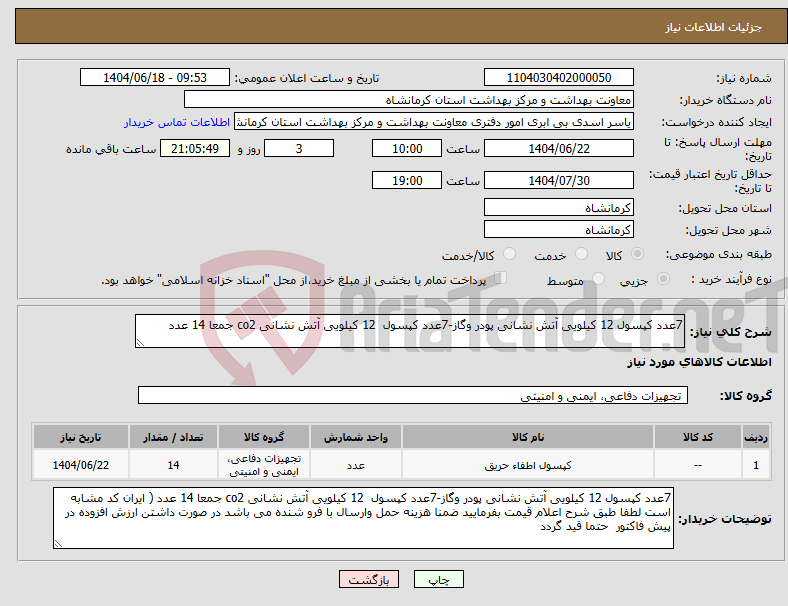The height and width of the screenshot is (606, 788).
Task: Click the resize grip of description textarea
Action: click(140, 343)
